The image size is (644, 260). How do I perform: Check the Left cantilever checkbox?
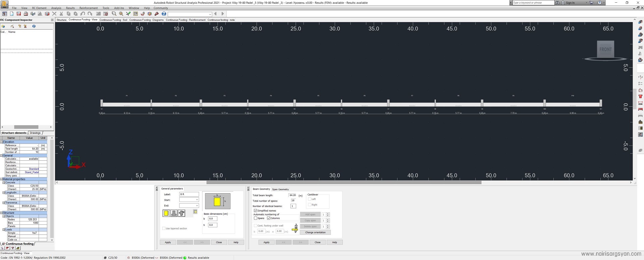pos(310,199)
